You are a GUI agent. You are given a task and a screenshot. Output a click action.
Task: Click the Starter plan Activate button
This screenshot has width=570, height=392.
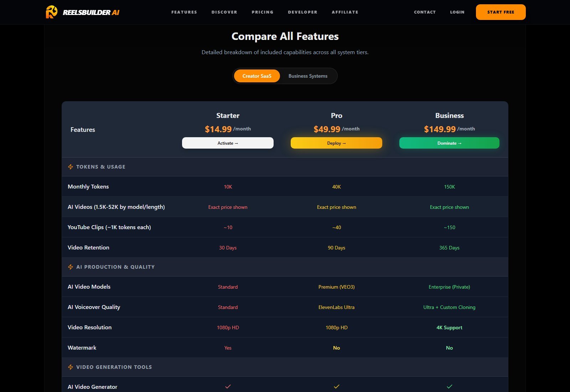click(x=228, y=143)
